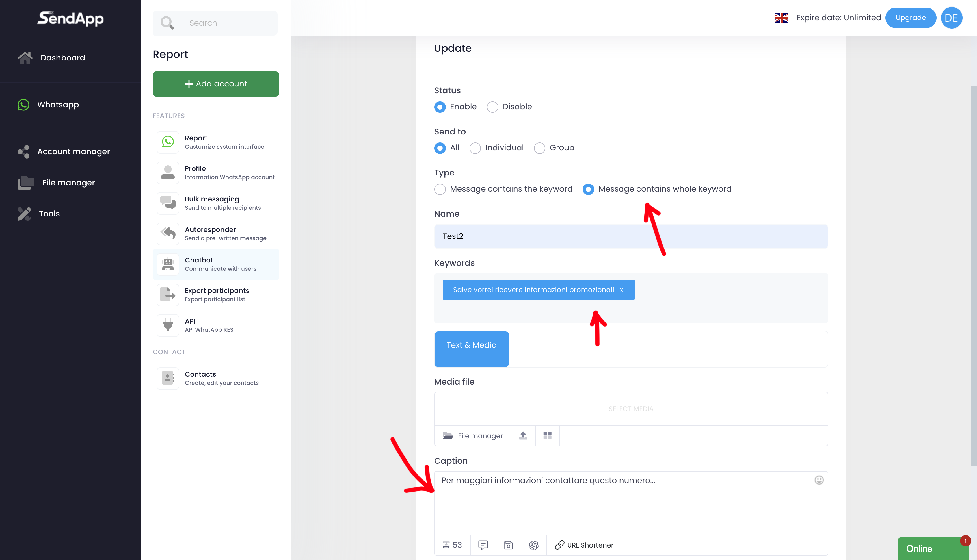Choose Individual under Send to
This screenshot has height=560, width=977.
click(475, 148)
